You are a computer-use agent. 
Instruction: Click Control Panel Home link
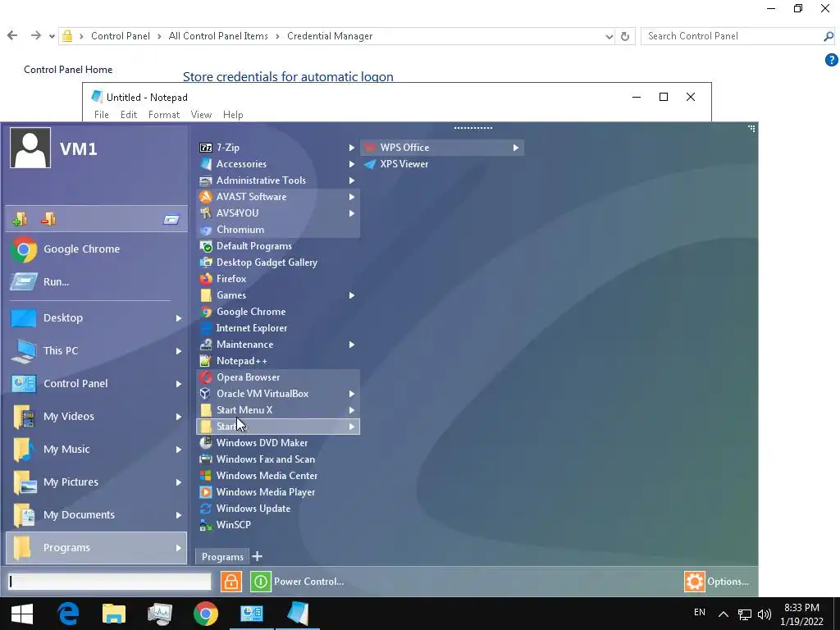pyautogui.click(x=68, y=70)
